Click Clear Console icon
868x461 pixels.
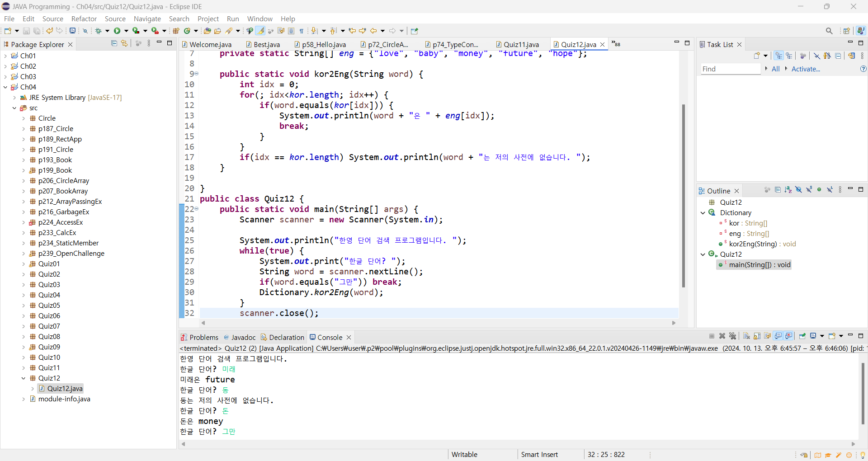(x=746, y=336)
